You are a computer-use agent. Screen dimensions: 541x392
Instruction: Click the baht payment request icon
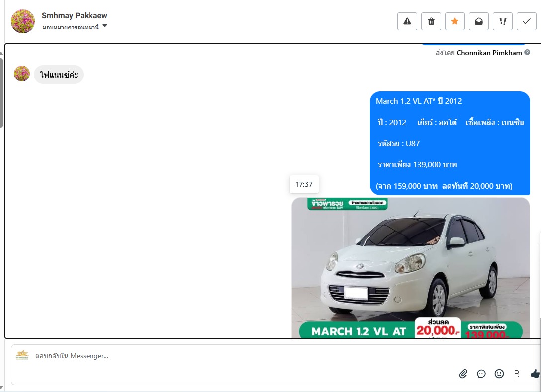pos(517,374)
